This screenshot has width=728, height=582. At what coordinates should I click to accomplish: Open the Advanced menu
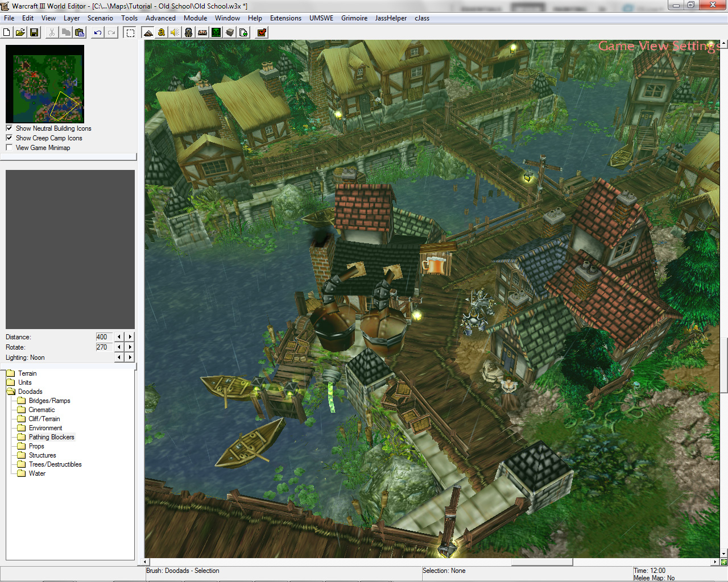(x=160, y=18)
